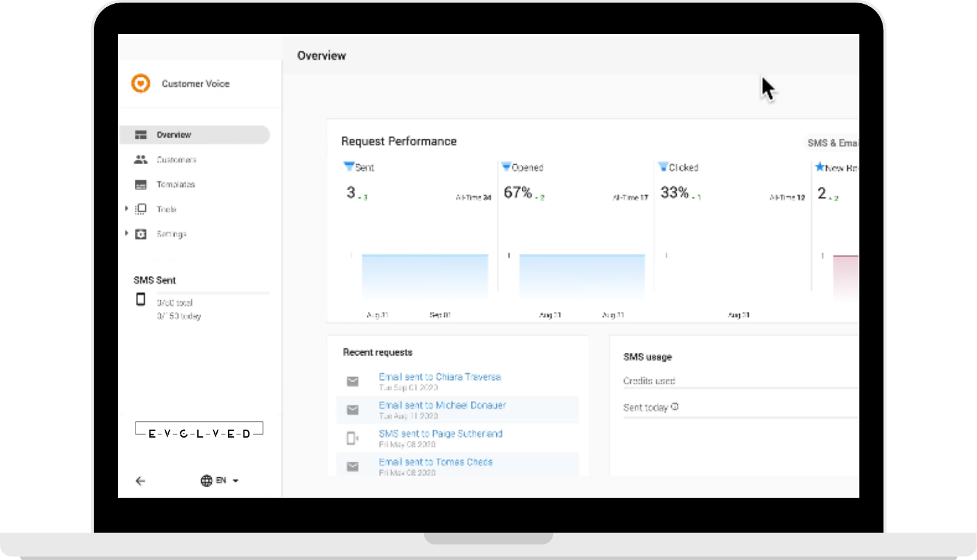Expand the Tools sidebar section
977x560 pixels.
pyautogui.click(x=126, y=208)
